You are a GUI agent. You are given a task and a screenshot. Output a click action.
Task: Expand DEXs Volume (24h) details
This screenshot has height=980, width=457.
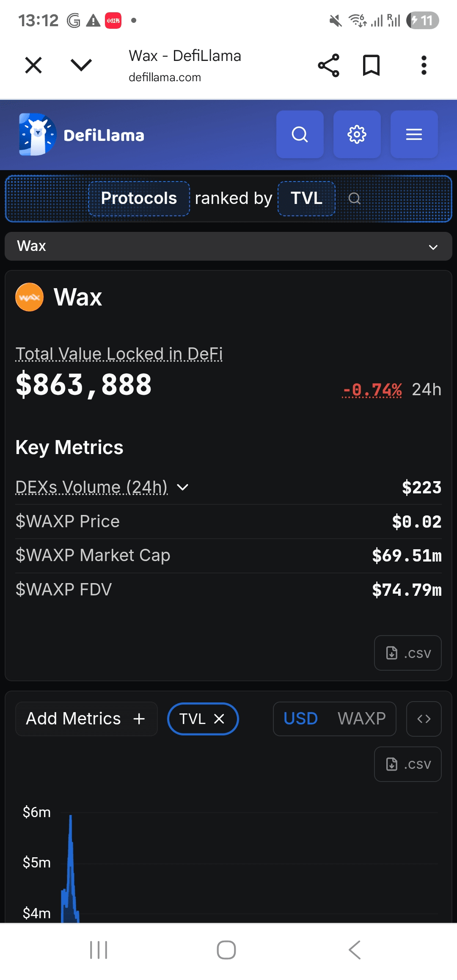click(x=182, y=487)
